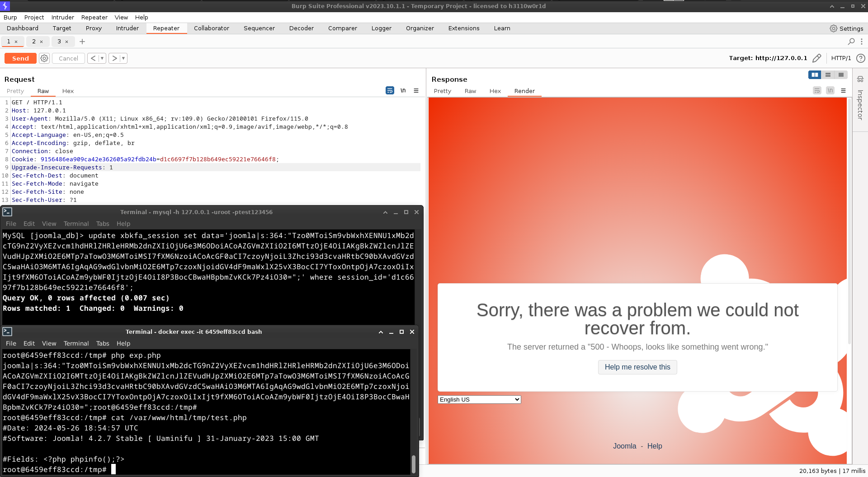Go to previous request in history
Screen dimensions: 868x477
[93, 58]
